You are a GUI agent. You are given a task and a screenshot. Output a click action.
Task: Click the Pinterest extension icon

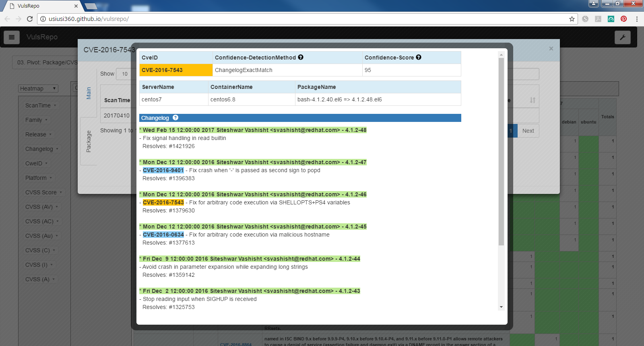tap(623, 19)
